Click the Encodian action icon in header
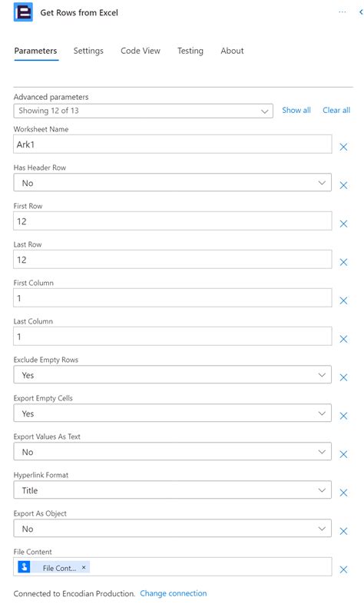 pyautogui.click(x=23, y=12)
